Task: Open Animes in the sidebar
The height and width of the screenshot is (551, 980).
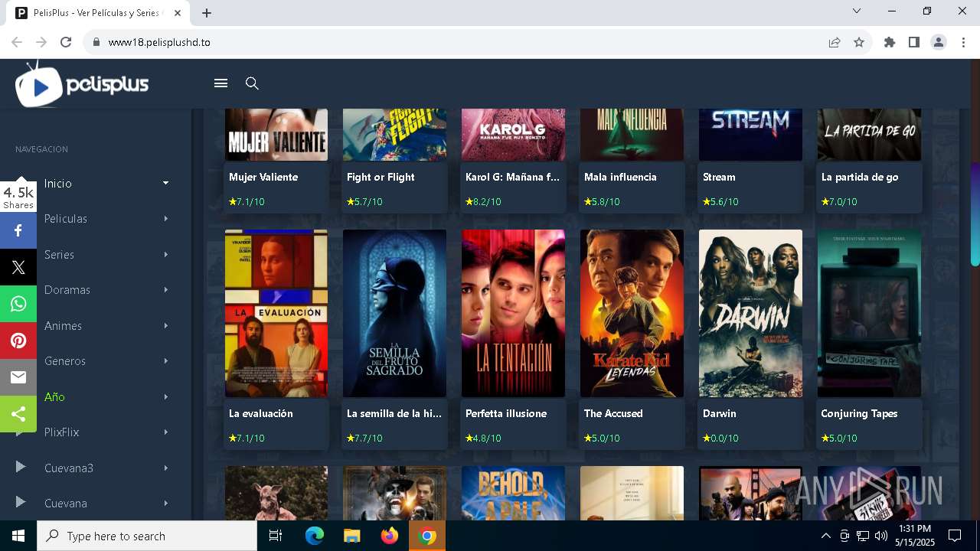Action: point(63,325)
